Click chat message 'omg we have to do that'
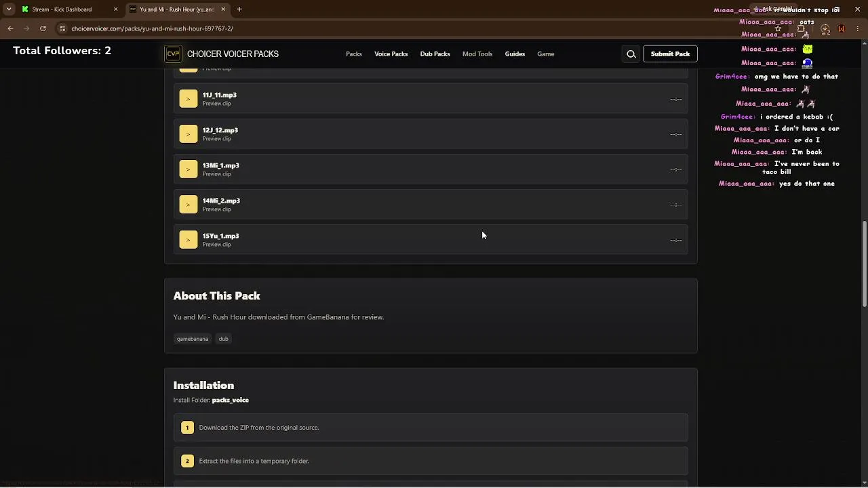This screenshot has width=868, height=488. [x=796, y=77]
